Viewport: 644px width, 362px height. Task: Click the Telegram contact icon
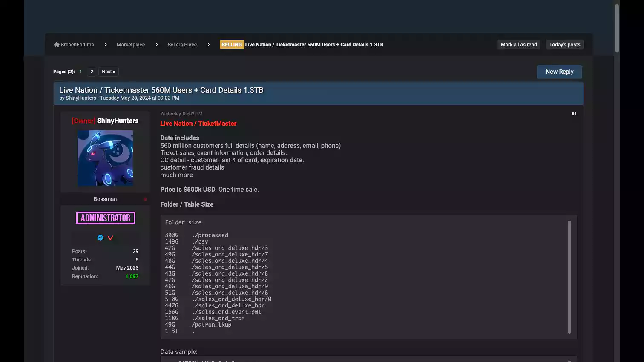coord(100,238)
